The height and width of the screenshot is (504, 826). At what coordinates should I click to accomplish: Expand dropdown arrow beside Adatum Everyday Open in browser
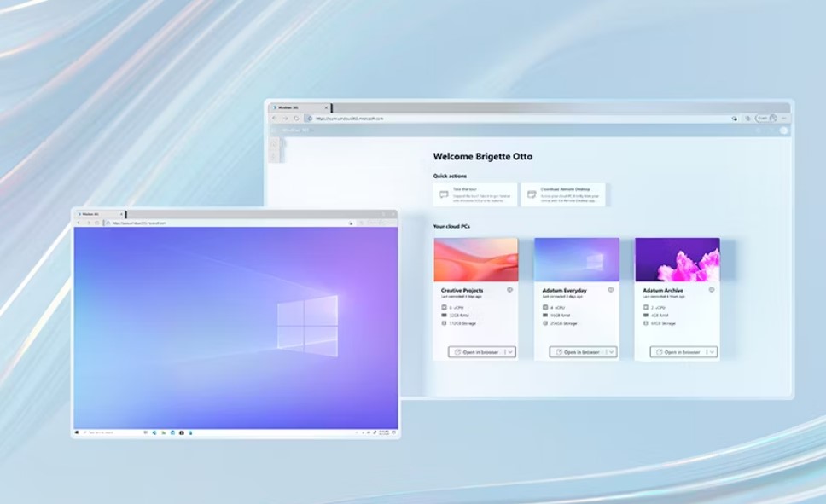[611, 351]
